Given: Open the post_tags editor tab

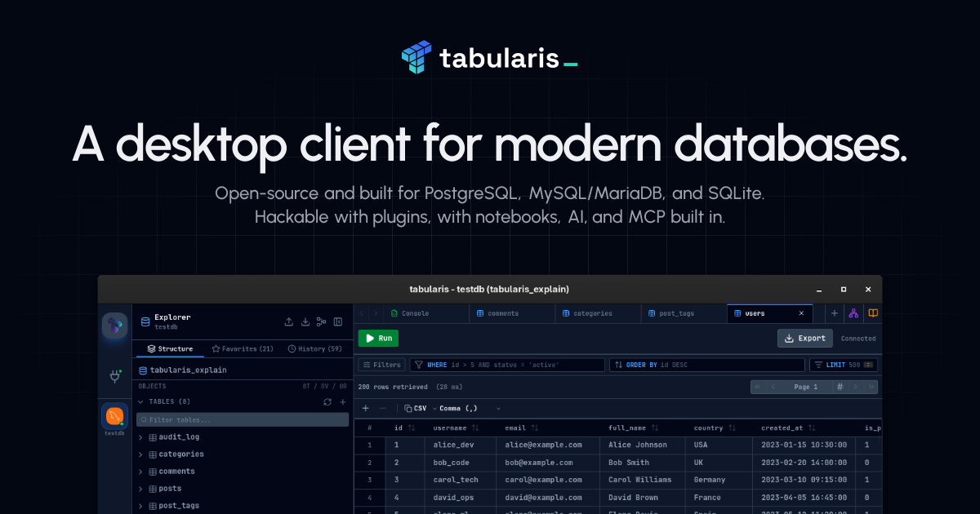Looking at the screenshot, I should click(684, 313).
